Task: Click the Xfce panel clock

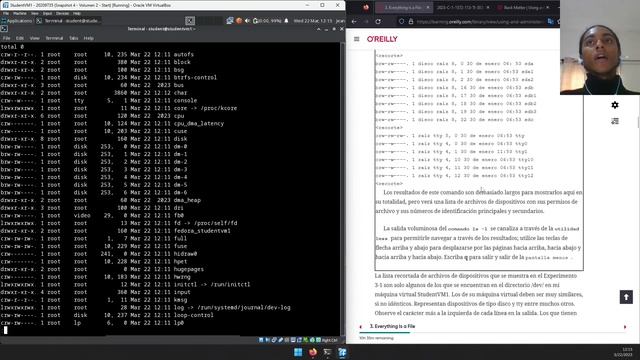Action: coord(313,21)
